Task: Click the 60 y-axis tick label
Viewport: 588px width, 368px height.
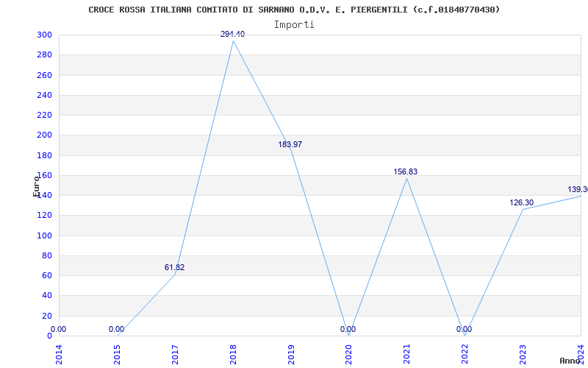Action: coord(46,275)
